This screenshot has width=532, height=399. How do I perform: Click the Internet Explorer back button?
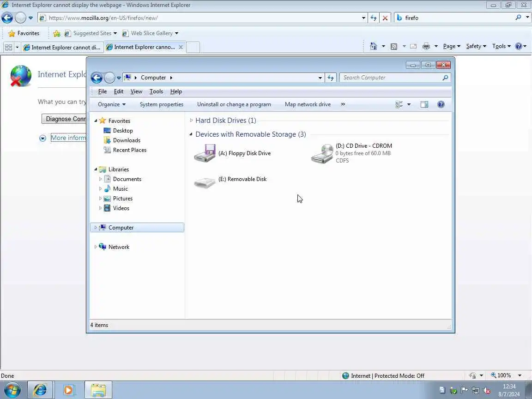click(x=7, y=18)
